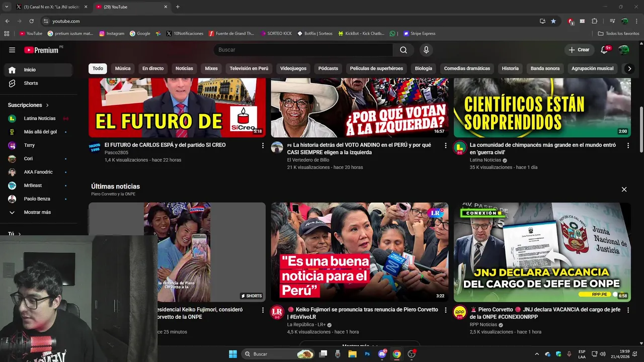Open Más allá del gol subscription

click(38, 132)
